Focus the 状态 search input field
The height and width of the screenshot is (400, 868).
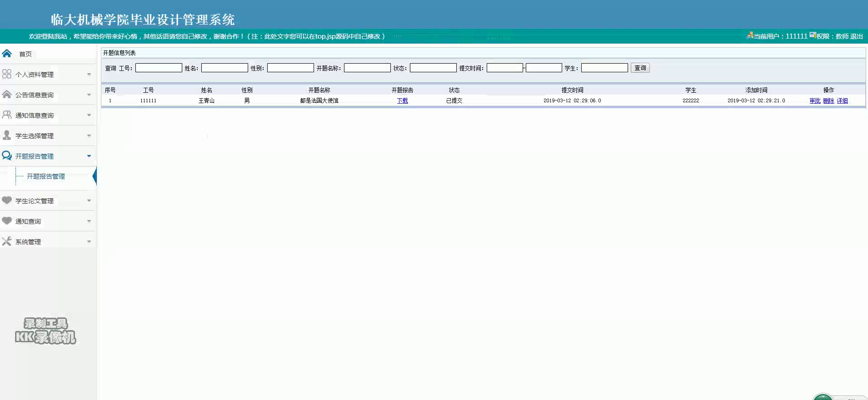click(433, 68)
